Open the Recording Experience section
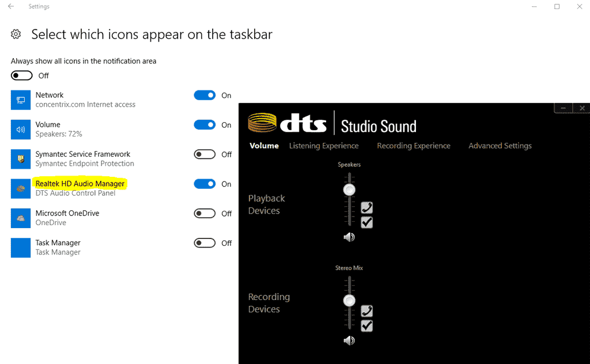The height and width of the screenshot is (364, 590). 414,146
